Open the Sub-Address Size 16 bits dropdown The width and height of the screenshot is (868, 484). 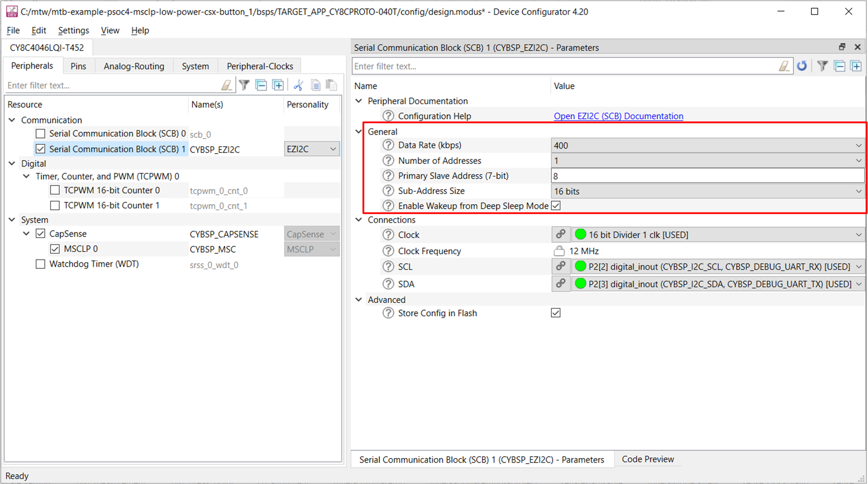click(708, 191)
